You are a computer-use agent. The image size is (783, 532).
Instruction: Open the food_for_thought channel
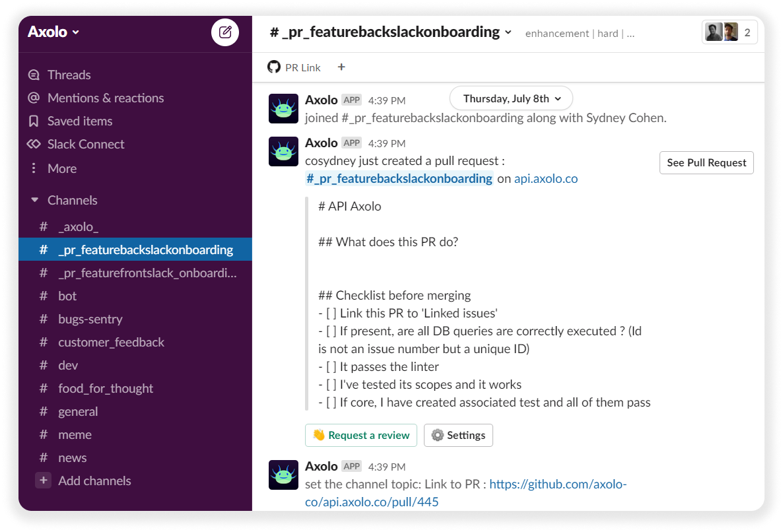[135, 388]
